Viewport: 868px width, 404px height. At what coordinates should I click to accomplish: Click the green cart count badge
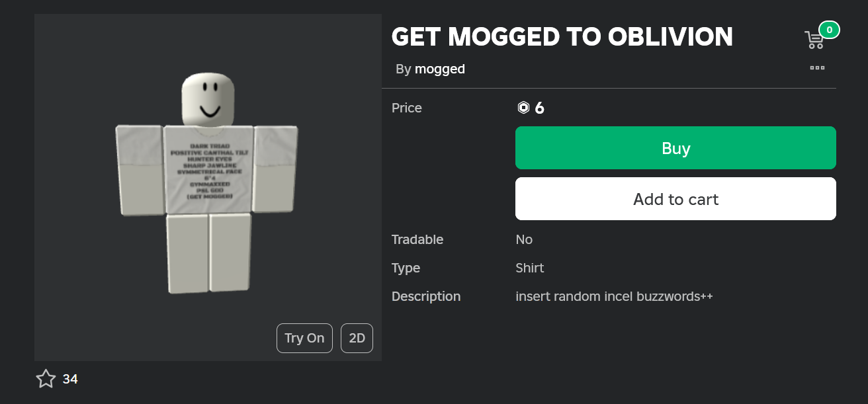(x=829, y=30)
